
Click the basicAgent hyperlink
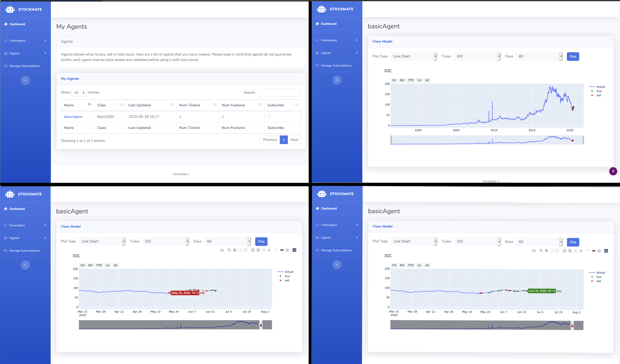[73, 117]
